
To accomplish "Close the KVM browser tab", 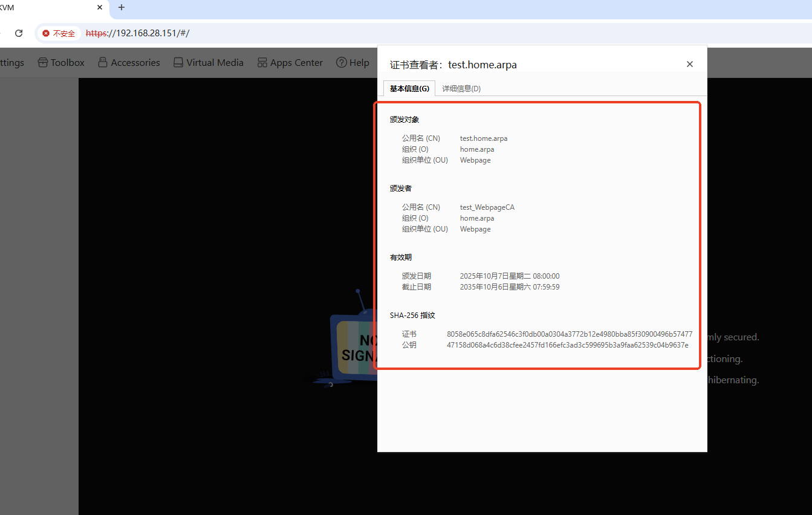I will click(x=100, y=7).
